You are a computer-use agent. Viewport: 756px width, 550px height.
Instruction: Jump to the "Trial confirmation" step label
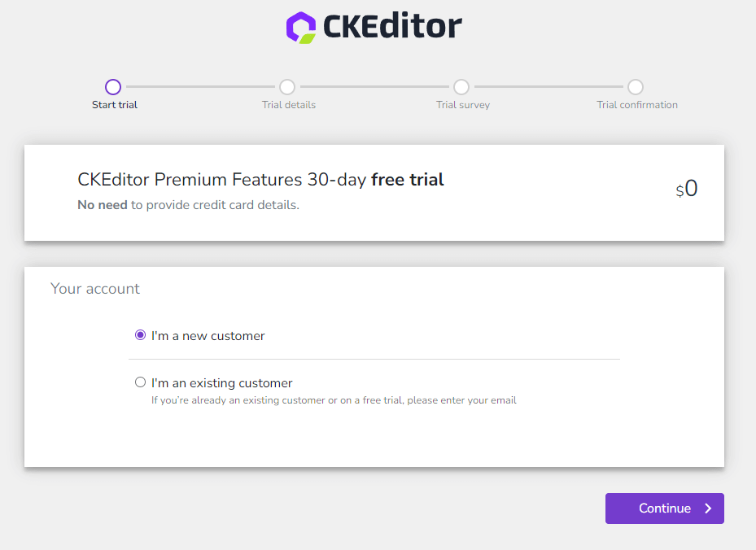pyautogui.click(x=637, y=105)
